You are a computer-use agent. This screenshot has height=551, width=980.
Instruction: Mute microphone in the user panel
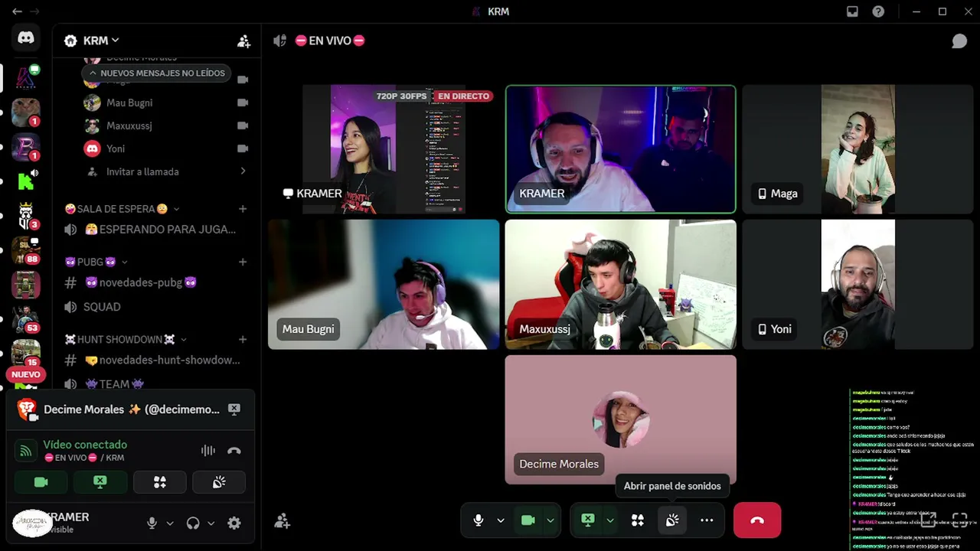[x=152, y=523]
